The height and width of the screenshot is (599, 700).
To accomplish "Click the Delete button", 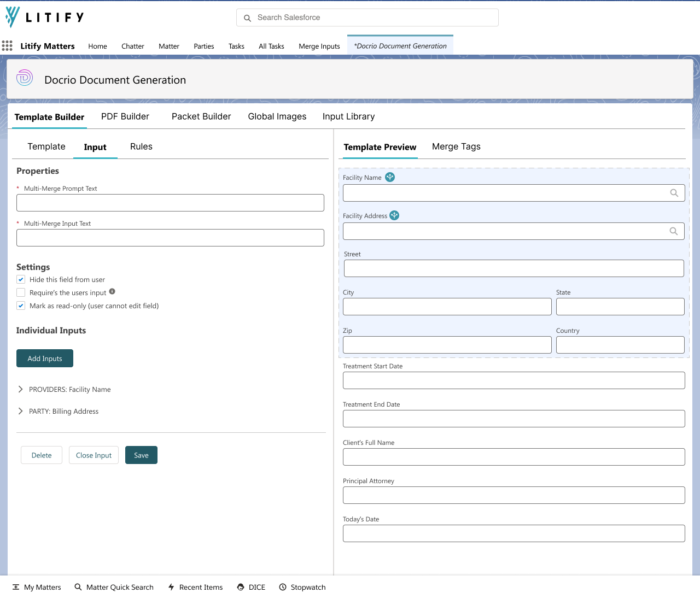I will pos(42,455).
